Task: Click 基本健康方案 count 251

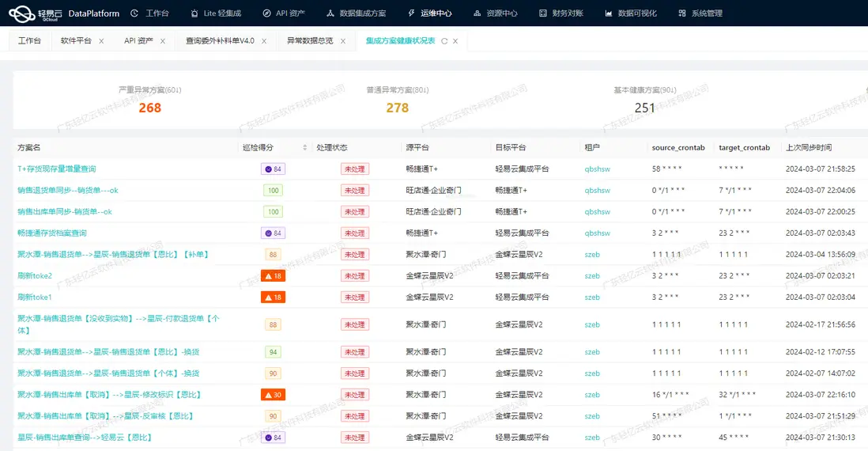Action: (645, 108)
